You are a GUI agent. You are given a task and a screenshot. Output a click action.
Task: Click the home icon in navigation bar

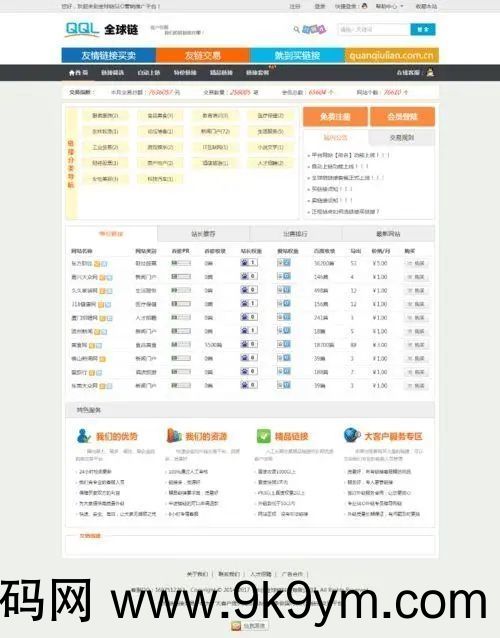pyautogui.click(x=72, y=73)
